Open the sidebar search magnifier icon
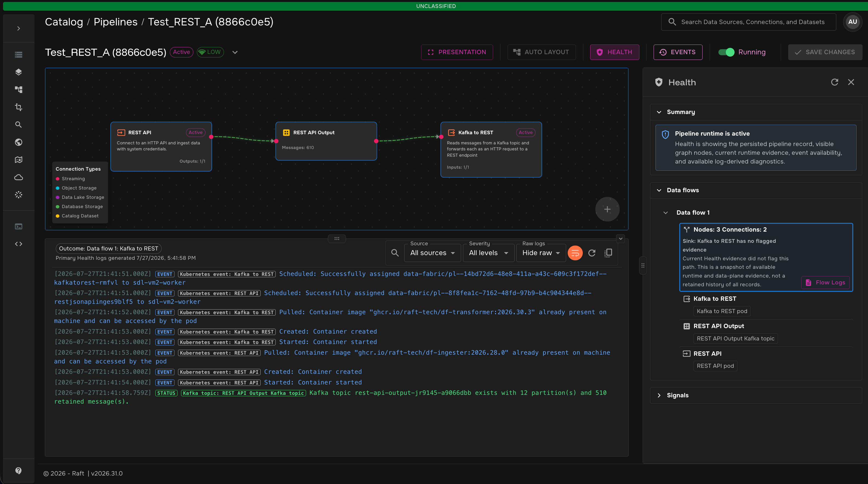The width and height of the screenshot is (868, 484). [x=19, y=125]
